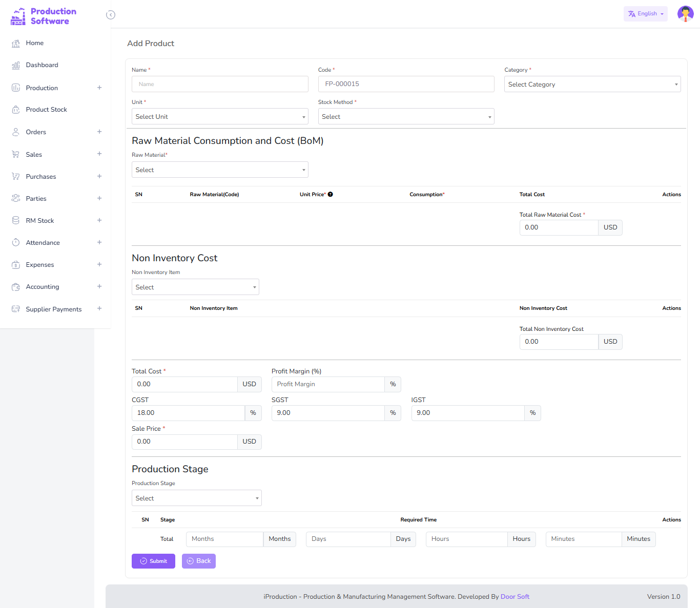Open the Stock Method dropdown
Viewport: 700px width, 608px height.
tap(406, 117)
